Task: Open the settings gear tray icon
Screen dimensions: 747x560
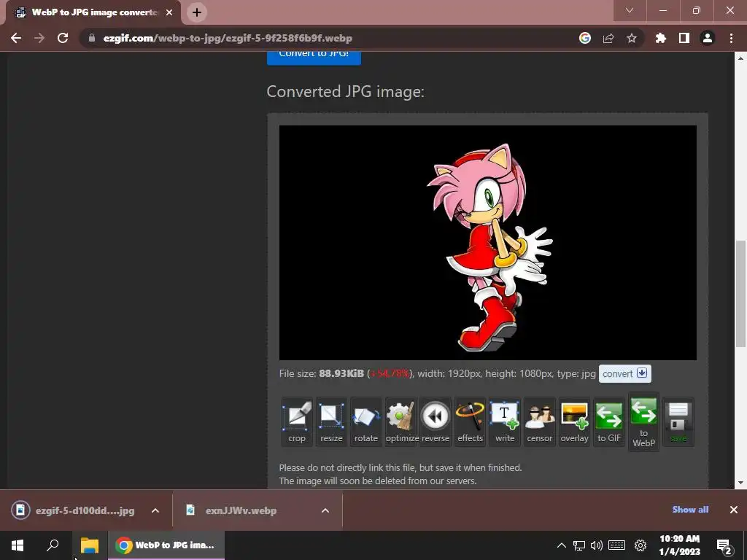Action: pyautogui.click(x=640, y=545)
